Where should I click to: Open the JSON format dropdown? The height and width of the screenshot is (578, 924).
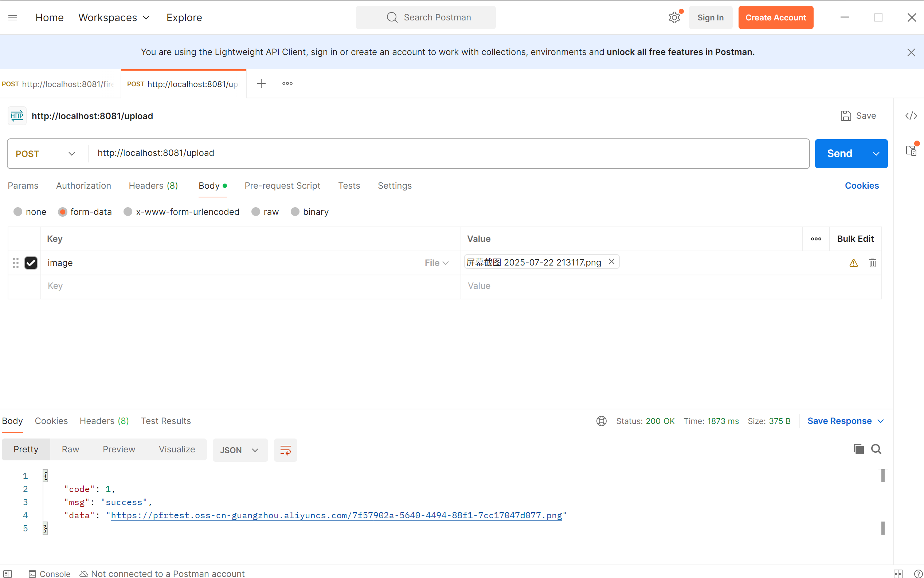click(x=240, y=450)
